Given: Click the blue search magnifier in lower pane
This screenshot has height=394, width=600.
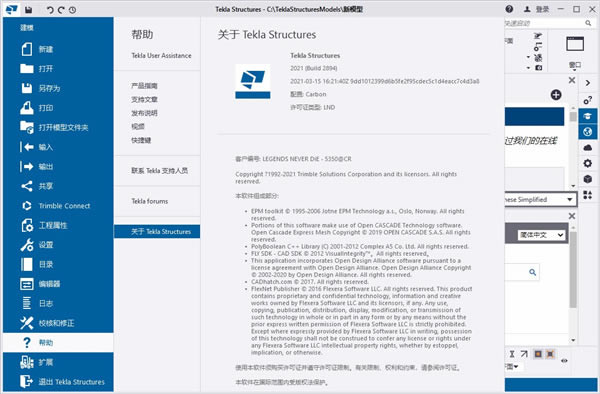Looking at the screenshot, I should click(532, 272).
